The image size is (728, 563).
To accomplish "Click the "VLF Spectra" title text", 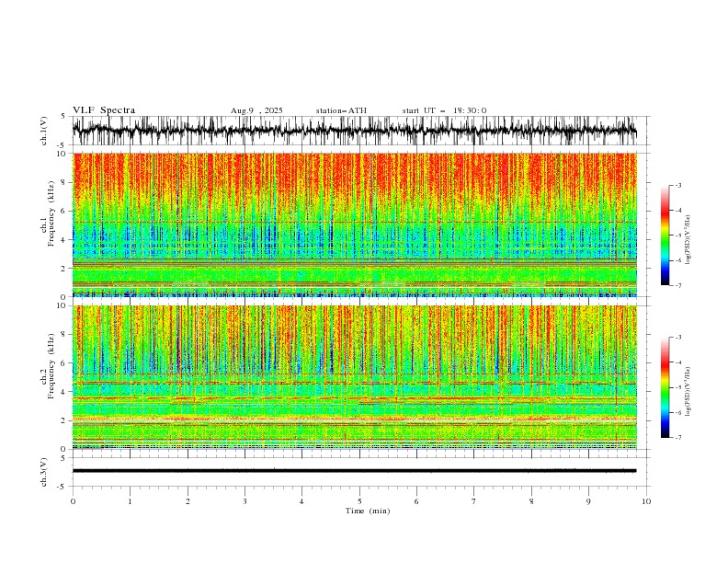I will click(104, 110).
